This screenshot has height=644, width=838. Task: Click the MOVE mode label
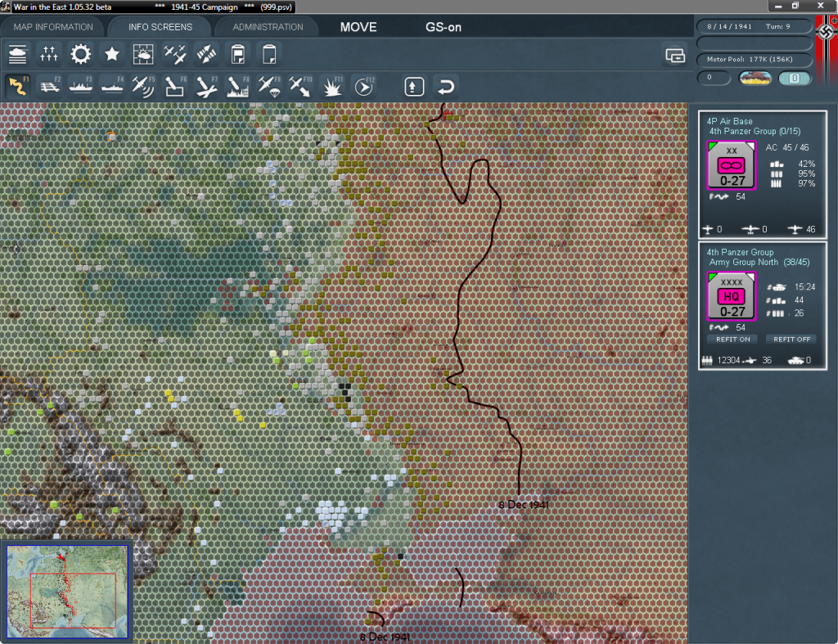358,27
